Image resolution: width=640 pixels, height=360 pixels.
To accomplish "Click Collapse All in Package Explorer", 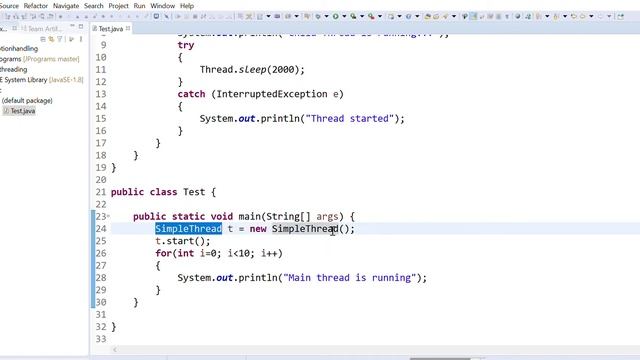I will point(43,39).
